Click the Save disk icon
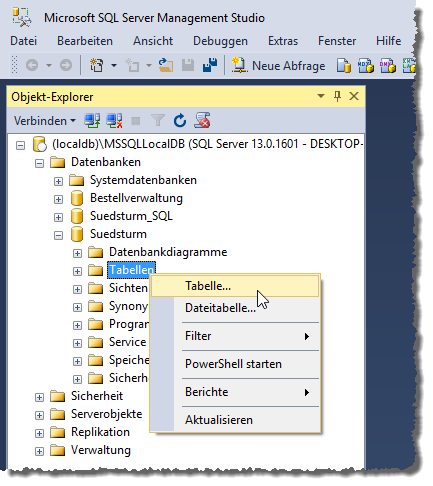 (x=188, y=65)
